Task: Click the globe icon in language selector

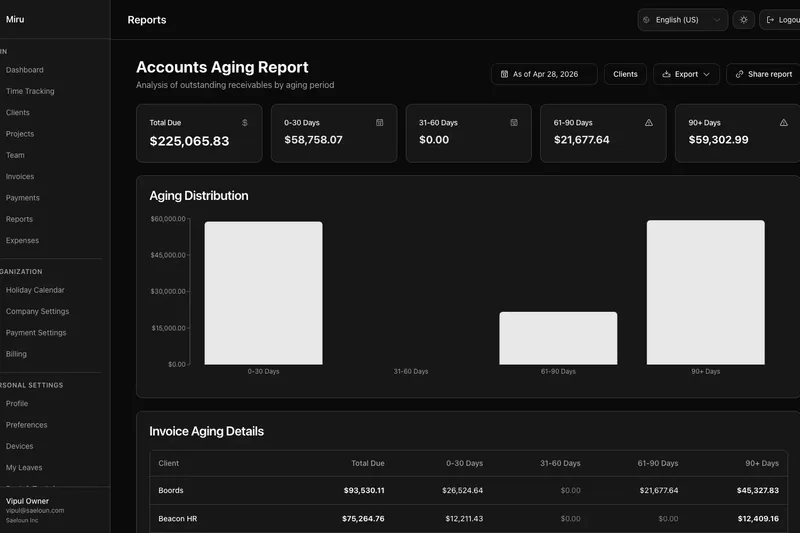Action: coord(646,20)
